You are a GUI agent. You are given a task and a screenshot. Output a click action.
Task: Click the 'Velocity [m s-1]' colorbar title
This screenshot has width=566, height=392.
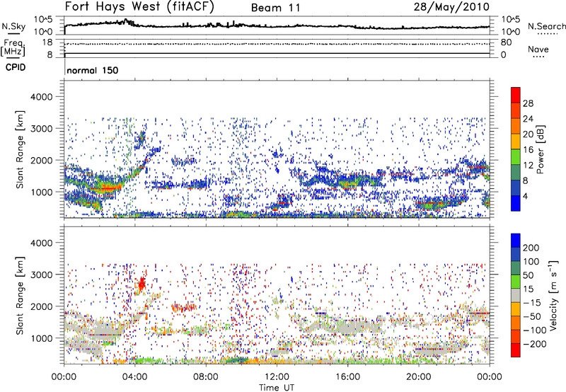point(553,295)
